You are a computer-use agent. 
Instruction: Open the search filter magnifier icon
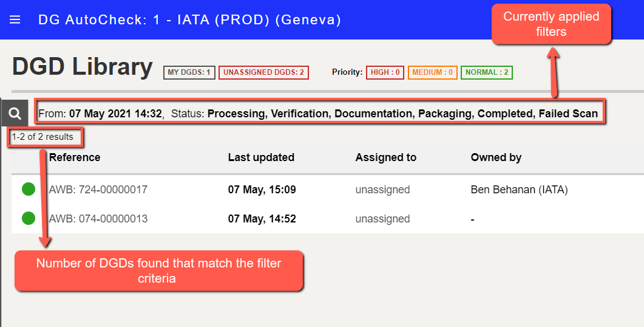point(15,113)
